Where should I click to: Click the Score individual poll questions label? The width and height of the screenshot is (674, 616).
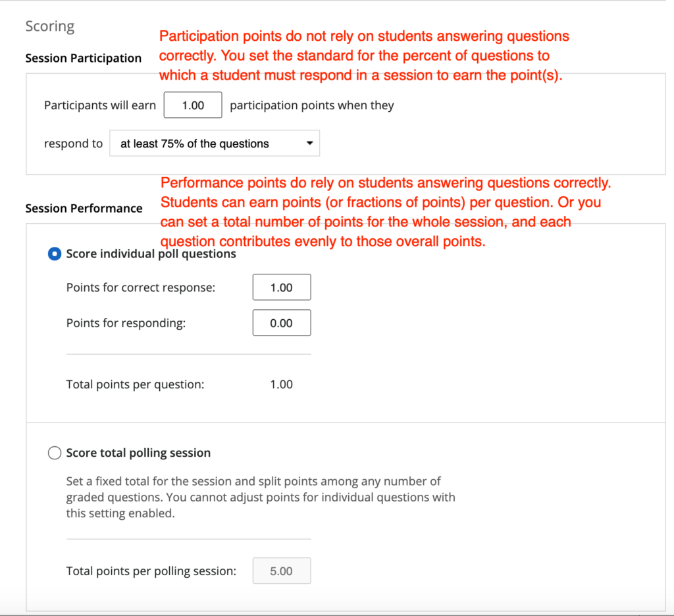(x=151, y=254)
